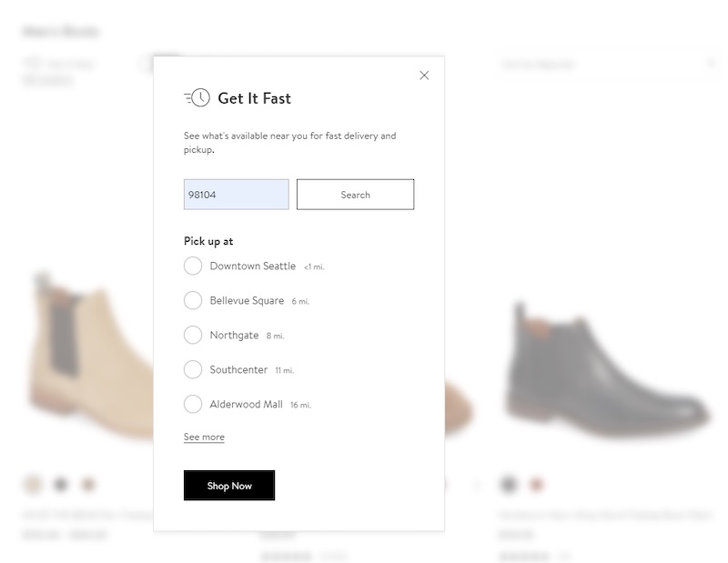Image resolution: width=728 pixels, height=563 pixels.
Task: Select the Bellevue Square pickup option
Action: [x=193, y=300]
